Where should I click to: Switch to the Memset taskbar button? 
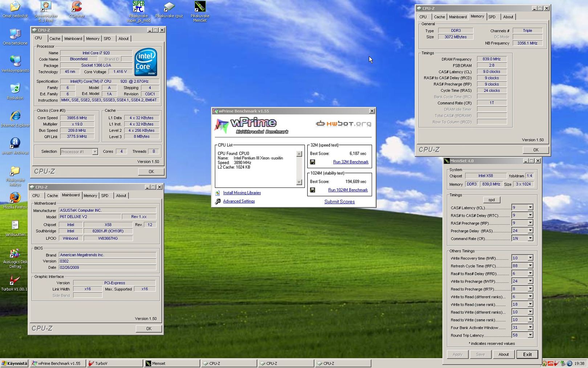(x=172, y=363)
